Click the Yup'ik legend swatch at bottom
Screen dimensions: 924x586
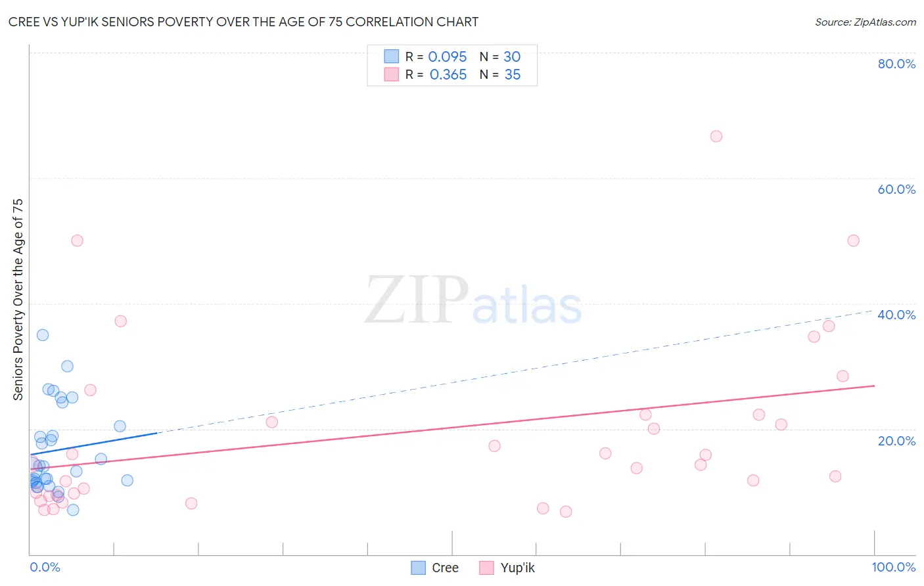pos(486,568)
